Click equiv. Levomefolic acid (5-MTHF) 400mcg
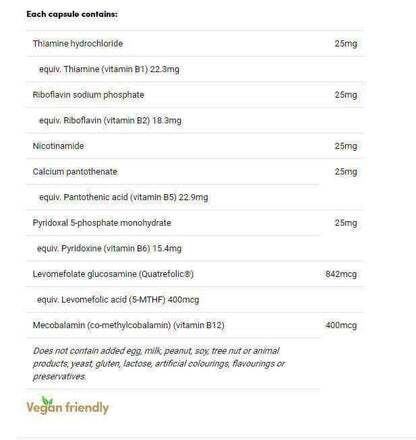The image size is (416, 440). click(118, 300)
